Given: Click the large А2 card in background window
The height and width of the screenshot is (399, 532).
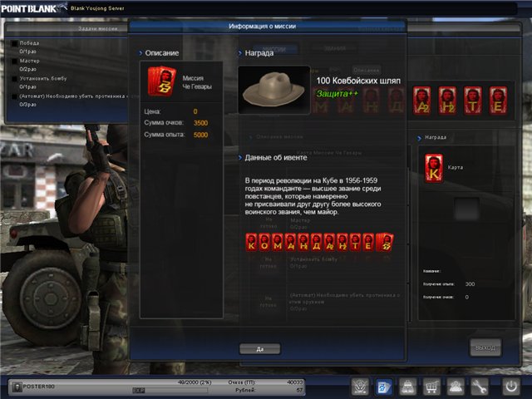Looking at the screenshot, I should point(422,100).
